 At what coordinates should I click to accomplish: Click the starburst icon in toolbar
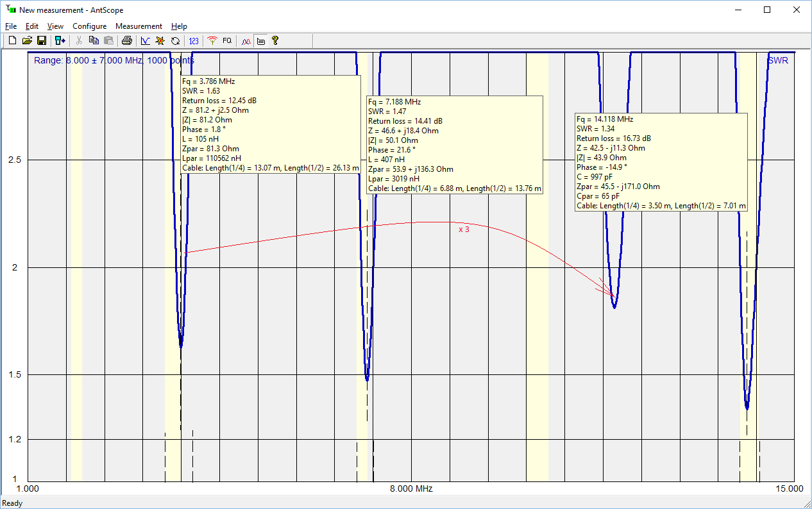coord(160,41)
